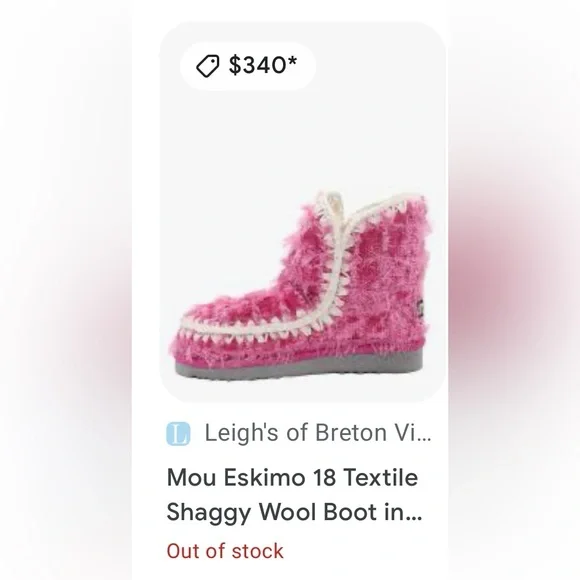Click the boot's grey rubber sole

pyautogui.click(x=299, y=366)
